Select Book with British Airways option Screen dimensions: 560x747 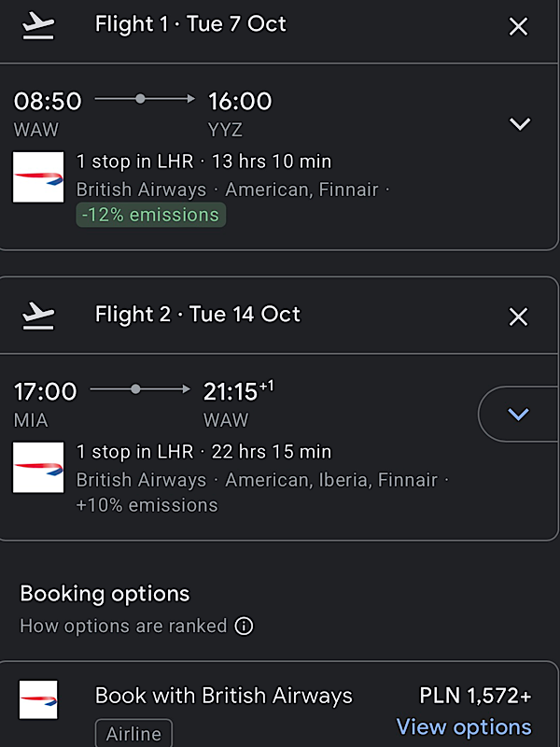pyautogui.click(x=224, y=696)
